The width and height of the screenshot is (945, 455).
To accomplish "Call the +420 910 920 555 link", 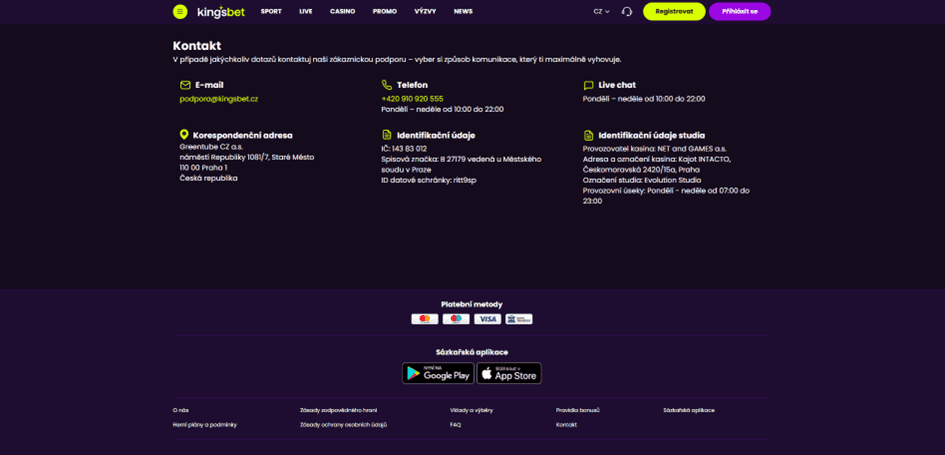I will tap(412, 99).
